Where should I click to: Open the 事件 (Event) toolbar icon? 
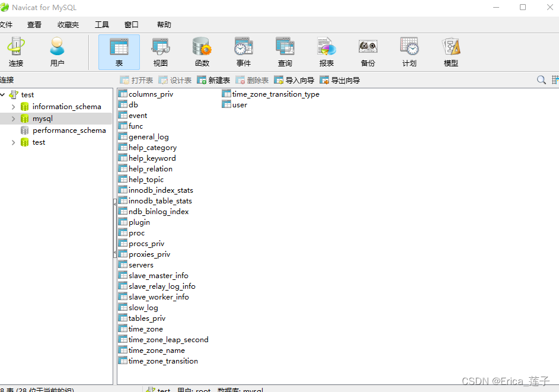[244, 52]
